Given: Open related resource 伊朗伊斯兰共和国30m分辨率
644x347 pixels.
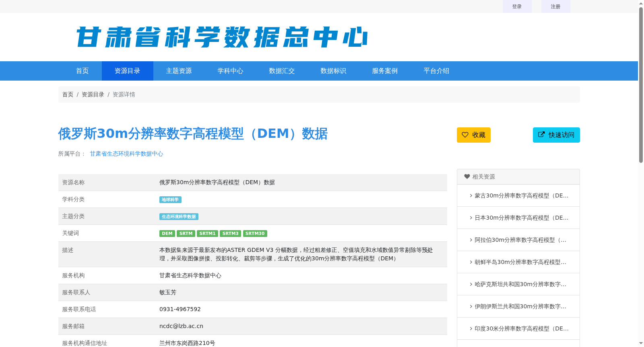Looking at the screenshot, I should click(x=520, y=306).
